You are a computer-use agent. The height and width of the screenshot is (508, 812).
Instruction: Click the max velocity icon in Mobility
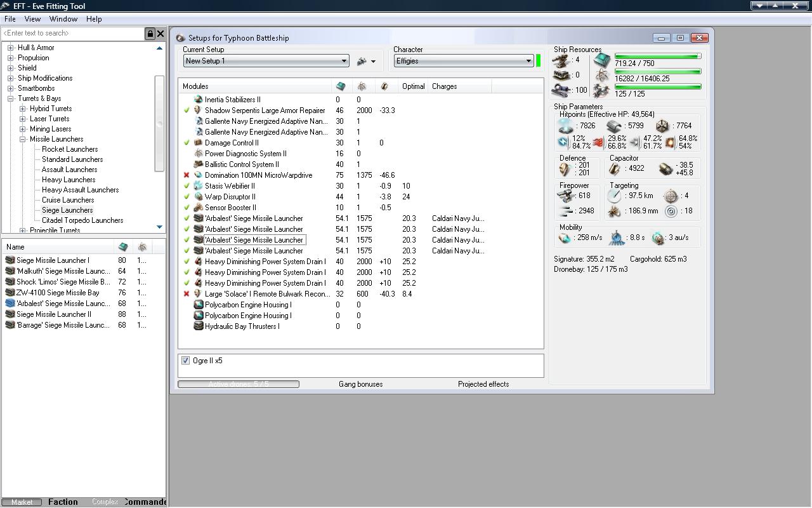click(x=565, y=238)
